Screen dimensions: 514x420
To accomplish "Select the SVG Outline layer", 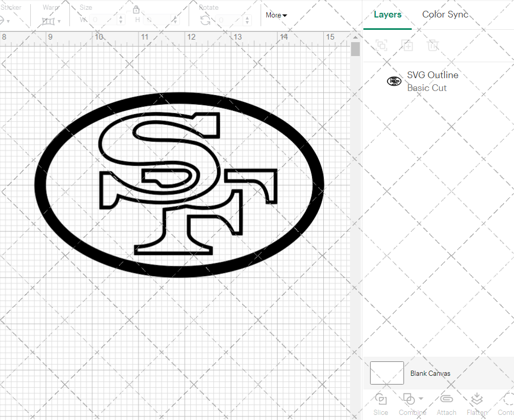I will (x=432, y=81).
